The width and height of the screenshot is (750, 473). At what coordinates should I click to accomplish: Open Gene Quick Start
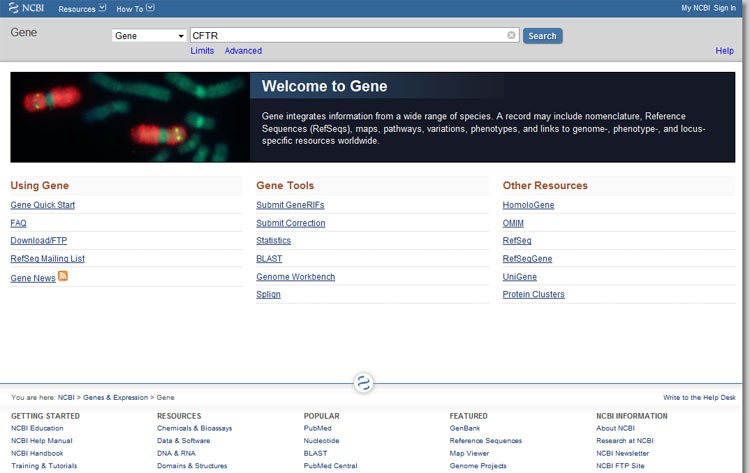click(43, 205)
